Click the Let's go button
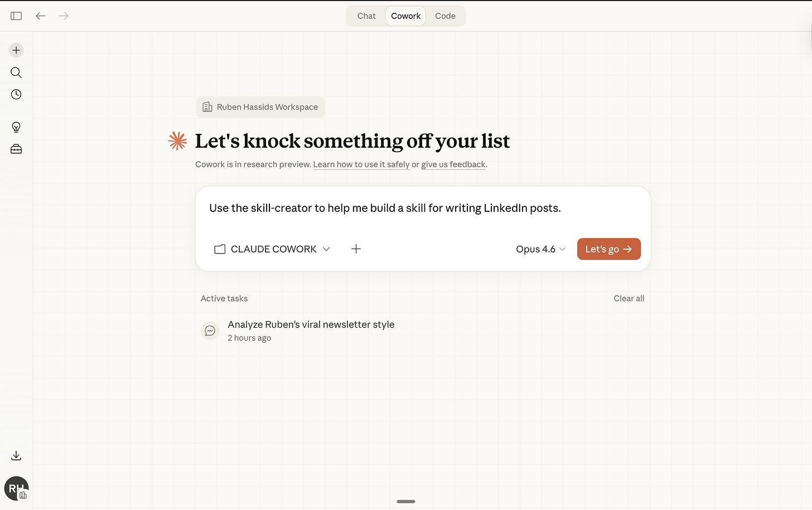The height and width of the screenshot is (510, 812). point(609,249)
